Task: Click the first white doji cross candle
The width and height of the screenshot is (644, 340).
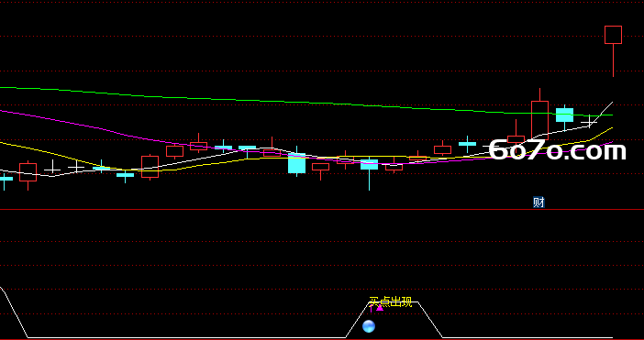Action: 52,170
